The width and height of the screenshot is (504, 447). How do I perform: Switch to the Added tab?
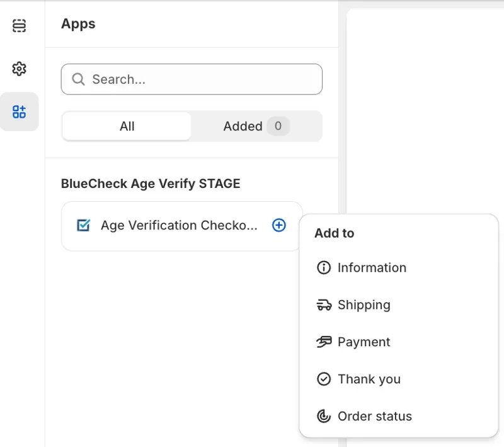(256, 126)
